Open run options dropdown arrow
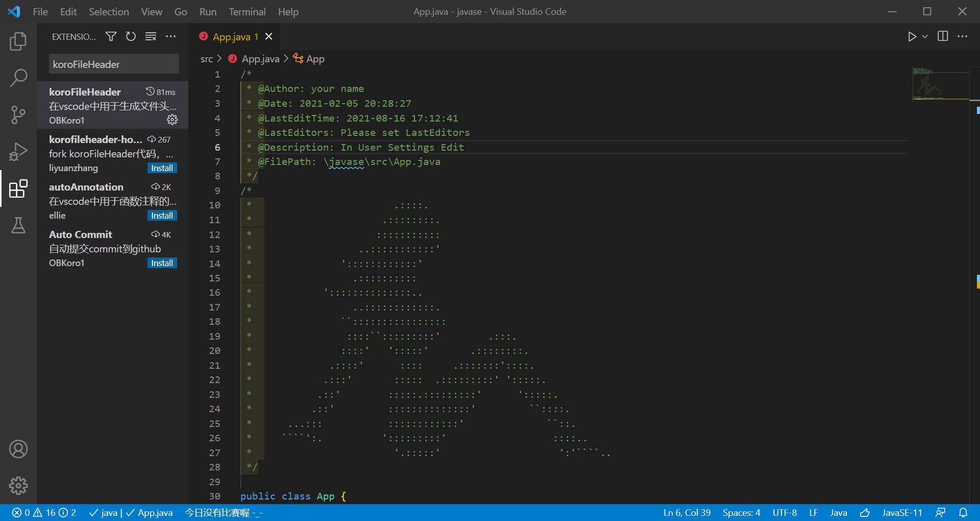This screenshot has width=980, height=521. (x=924, y=36)
